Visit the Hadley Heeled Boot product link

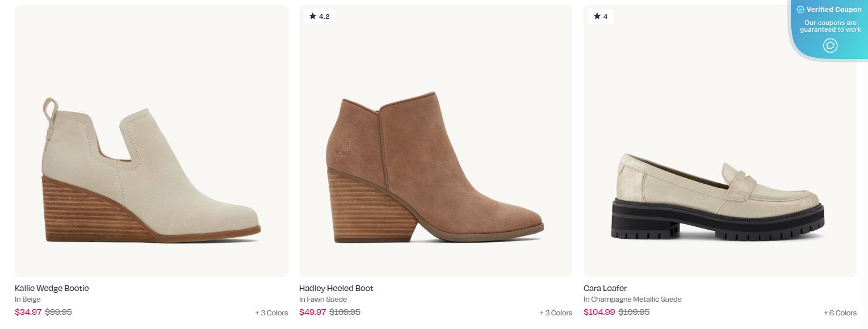tap(336, 288)
